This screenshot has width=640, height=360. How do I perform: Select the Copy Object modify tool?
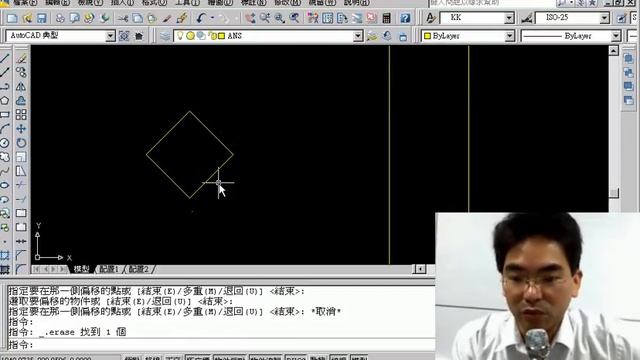pyautogui.click(x=21, y=72)
